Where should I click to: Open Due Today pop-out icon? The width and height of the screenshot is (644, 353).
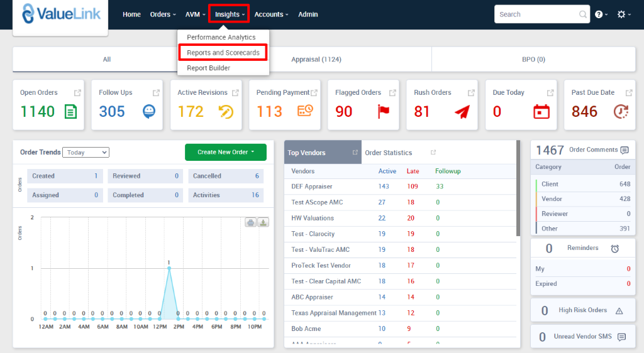(550, 93)
